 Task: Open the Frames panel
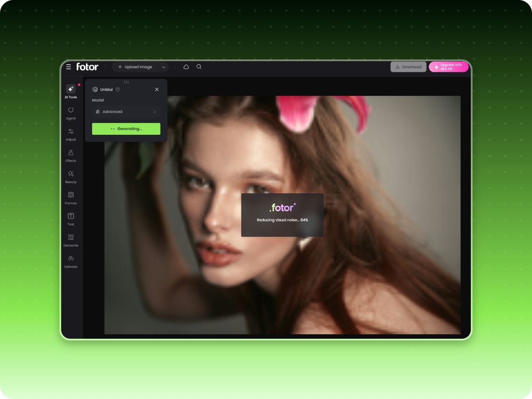(x=71, y=198)
